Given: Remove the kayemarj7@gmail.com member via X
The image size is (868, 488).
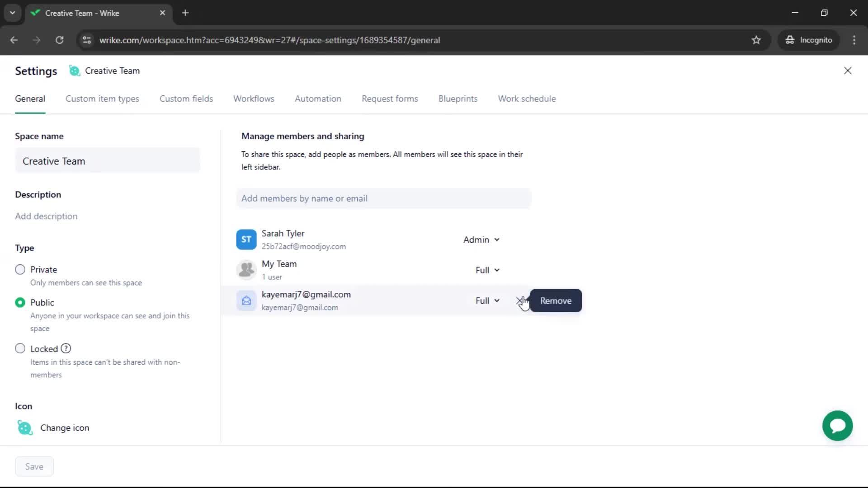Looking at the screenshot, I should (519, 300).
